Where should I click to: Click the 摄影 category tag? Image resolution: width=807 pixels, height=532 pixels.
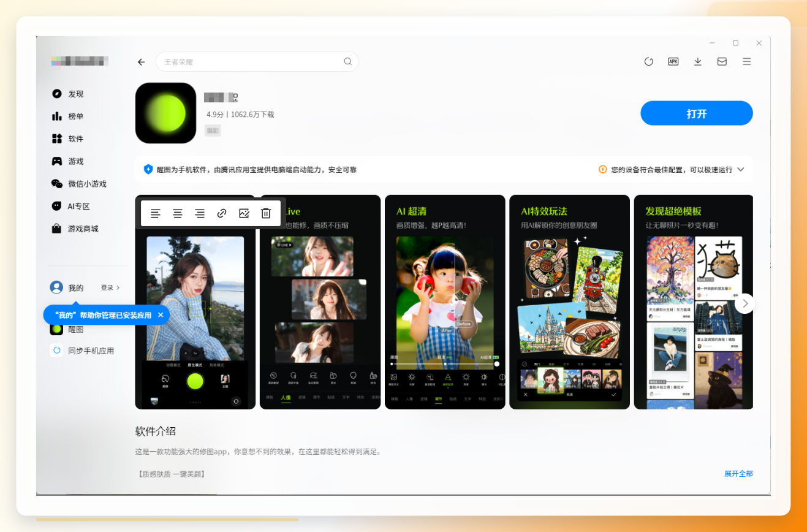(213, 131)
